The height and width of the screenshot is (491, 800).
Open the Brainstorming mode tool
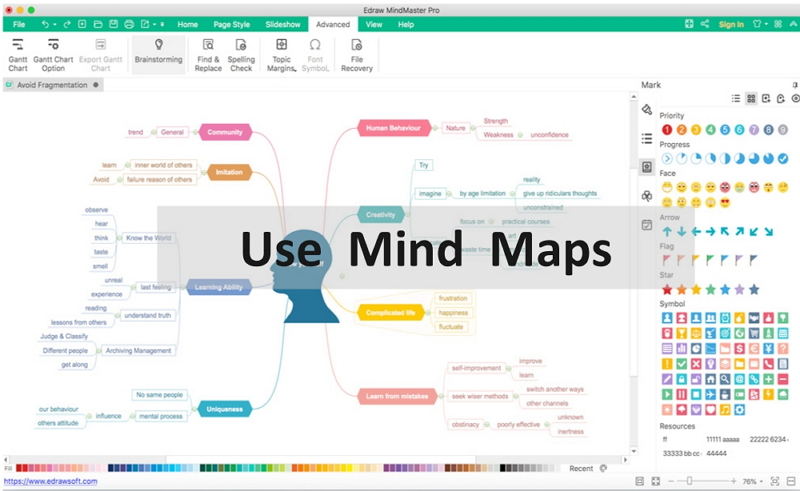pos(158,52)
